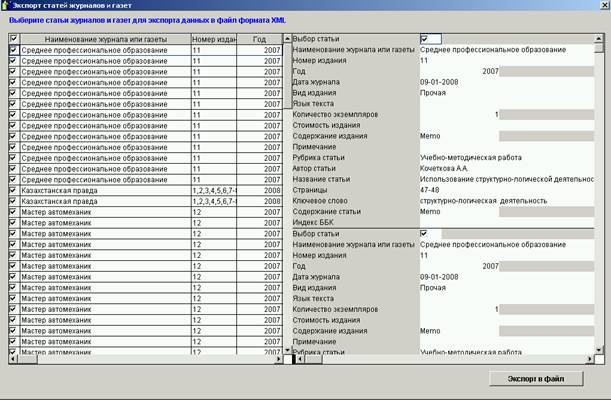Open the "Memo" field next to first "Содержание издания"

point(430,136)
